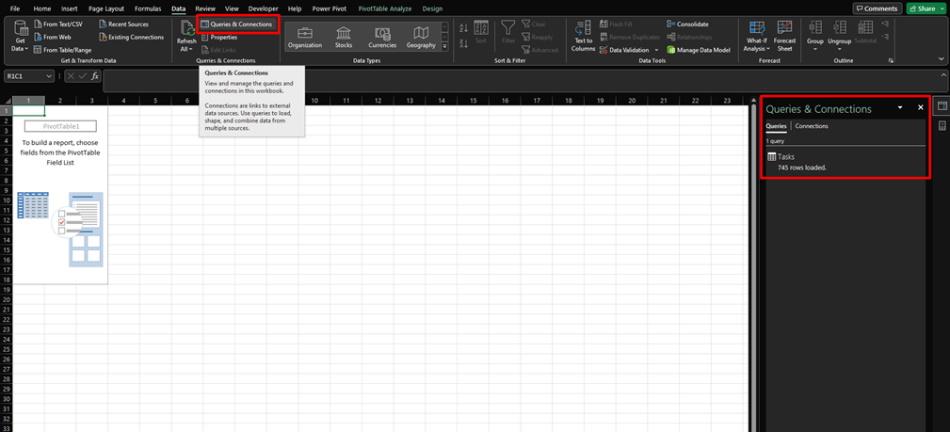This screenshot has height=432, width=950.
Task: Collapse the ribbon with chevron
Action: [941, 59]
